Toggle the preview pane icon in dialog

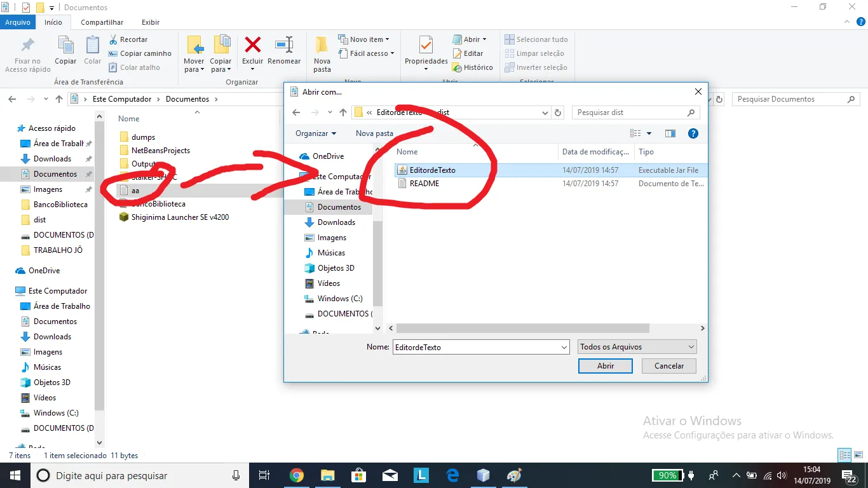click(x=670, y=133)
